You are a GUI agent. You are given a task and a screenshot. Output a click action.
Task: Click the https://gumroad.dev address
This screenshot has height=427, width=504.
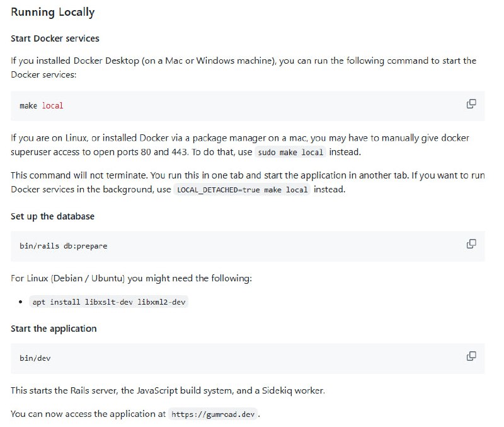coord(214,414)
